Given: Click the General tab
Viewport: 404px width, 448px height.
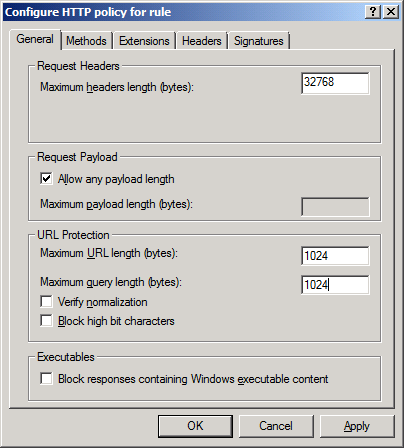Looking at the screenshot, I should (x=35, y=39).
